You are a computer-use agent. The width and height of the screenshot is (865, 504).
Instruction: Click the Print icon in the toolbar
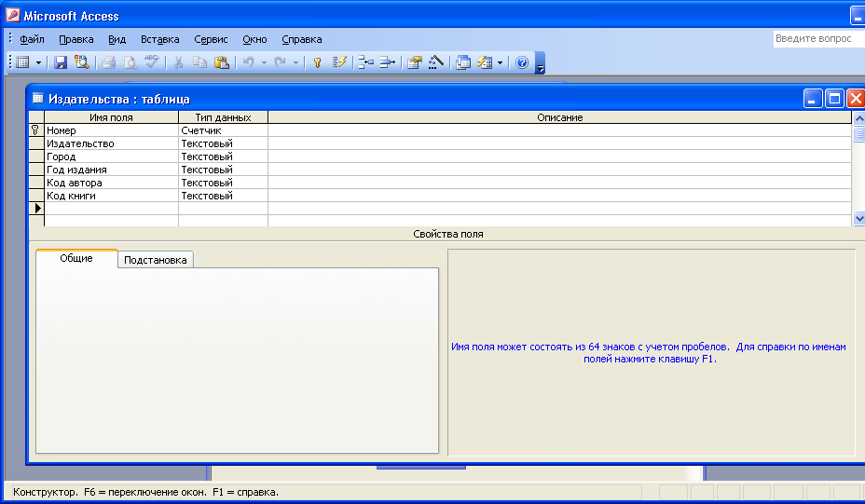109,62
